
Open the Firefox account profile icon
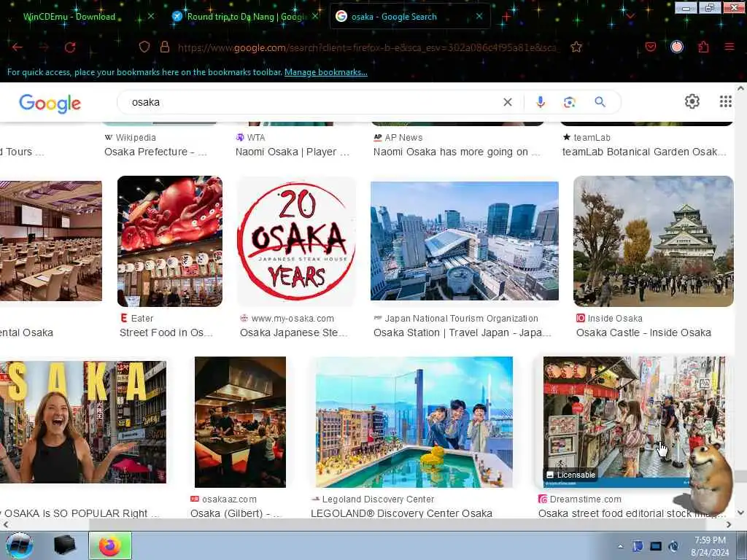(x=677, y=47)
